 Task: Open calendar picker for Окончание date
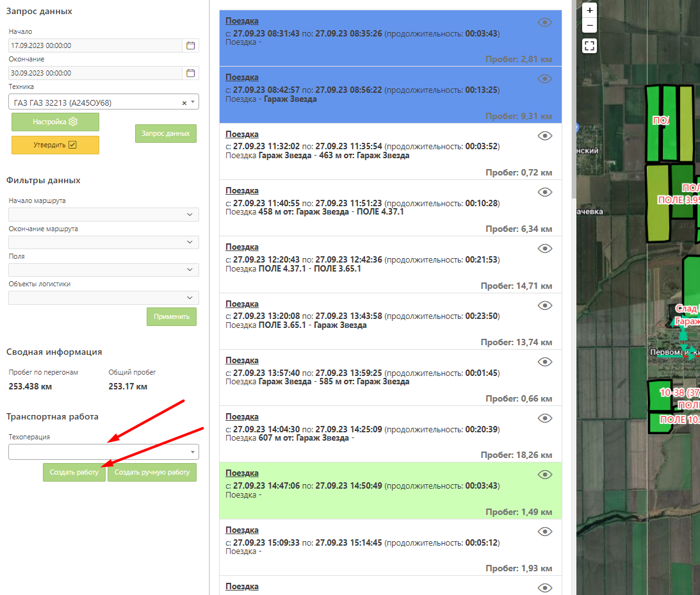point(190,73)
